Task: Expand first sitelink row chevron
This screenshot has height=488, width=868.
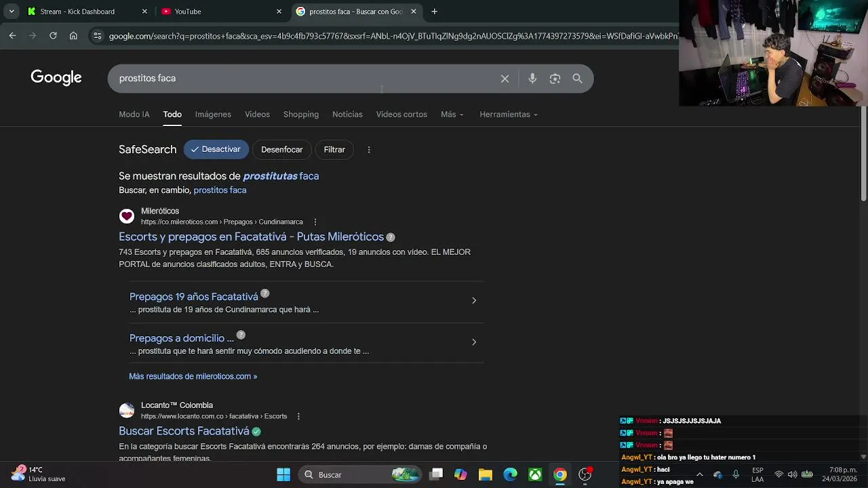Action: point(474,300)
